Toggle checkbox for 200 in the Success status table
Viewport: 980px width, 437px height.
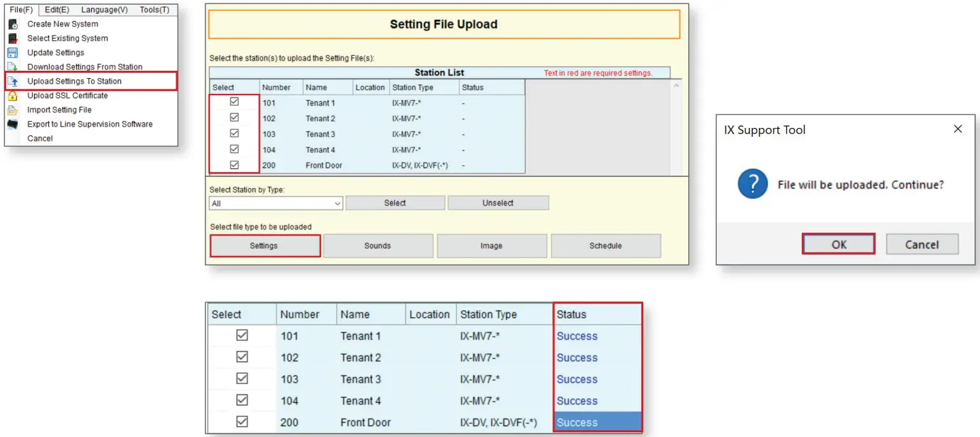click(x=242, y=423)
